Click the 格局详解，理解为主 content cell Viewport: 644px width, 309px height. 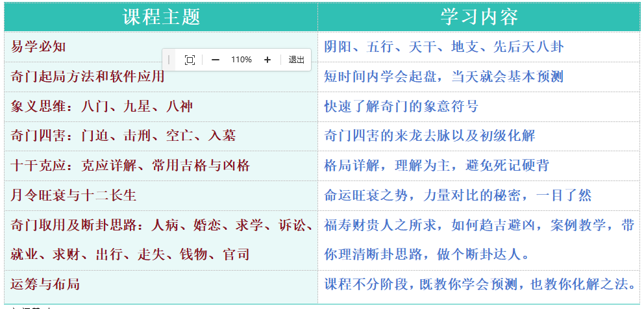(436, 166)
